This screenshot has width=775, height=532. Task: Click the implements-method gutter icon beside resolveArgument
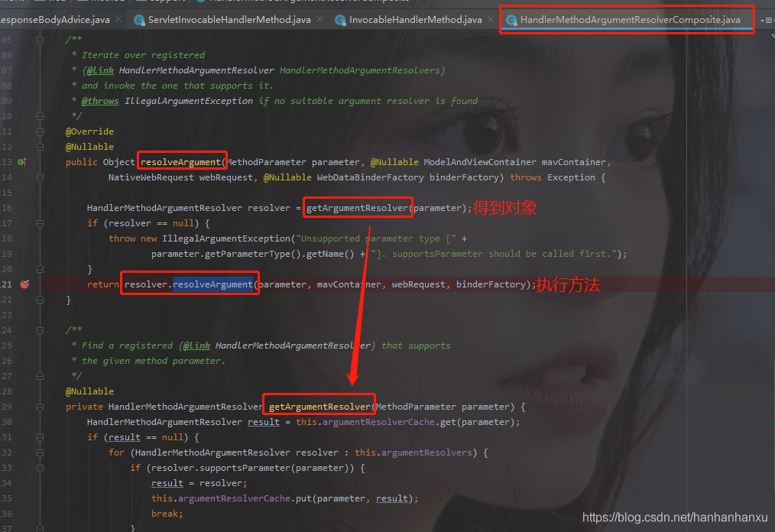pos(22,162)
